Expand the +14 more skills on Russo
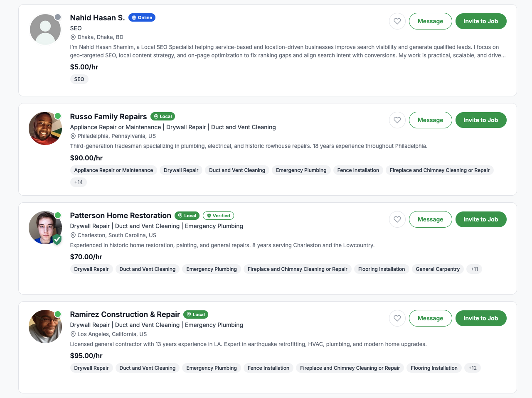This screenshot has height=398, width=532. 79,182
